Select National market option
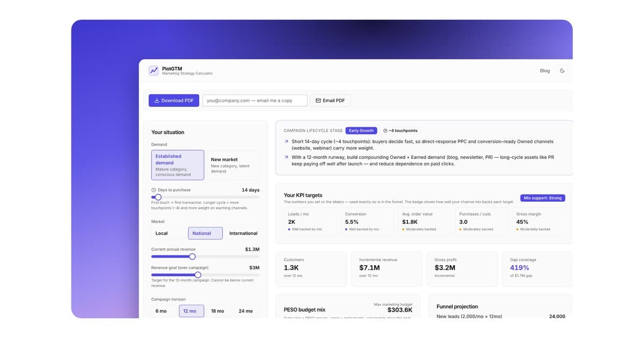Image resolution: width=644 pixels, height=338 pixels. [x=205, y=233]
